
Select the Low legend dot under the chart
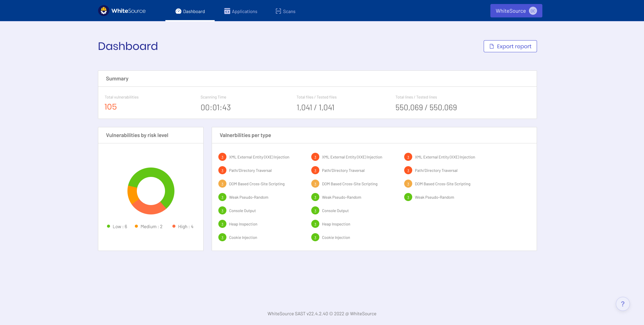pos(108,226)
